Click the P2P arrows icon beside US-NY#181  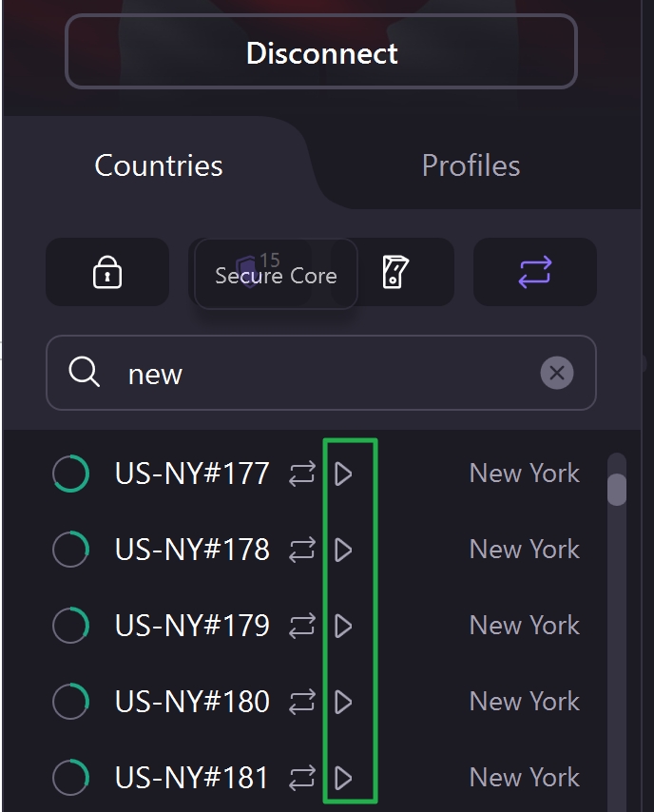tap(302, 777)
